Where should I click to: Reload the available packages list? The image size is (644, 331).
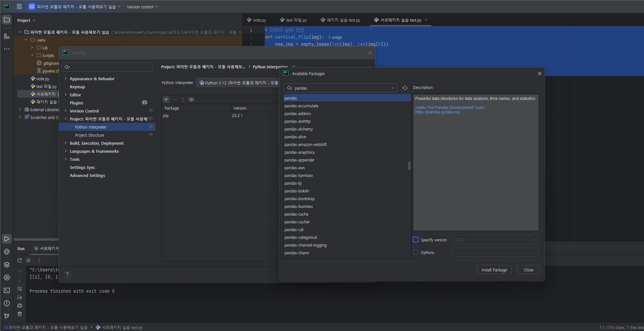pyautogui.click(x=405, y=88)
